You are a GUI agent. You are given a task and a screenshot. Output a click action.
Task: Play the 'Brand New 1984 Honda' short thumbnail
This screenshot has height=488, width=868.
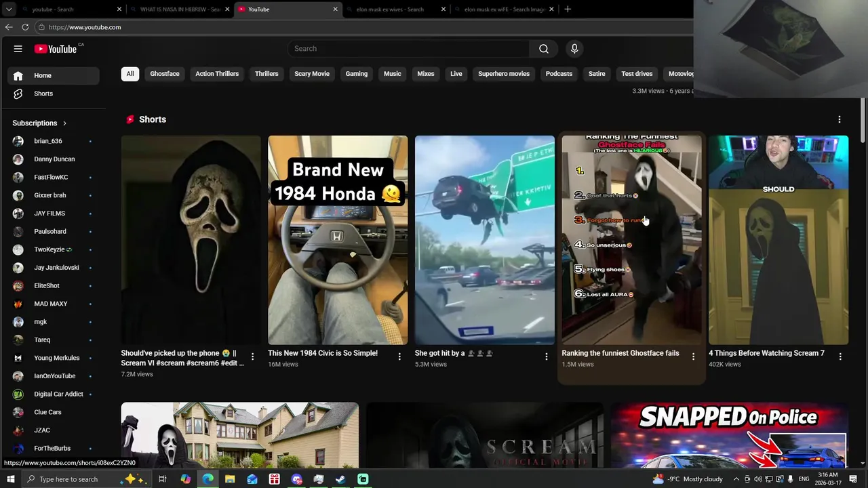(x=338, y=240)
